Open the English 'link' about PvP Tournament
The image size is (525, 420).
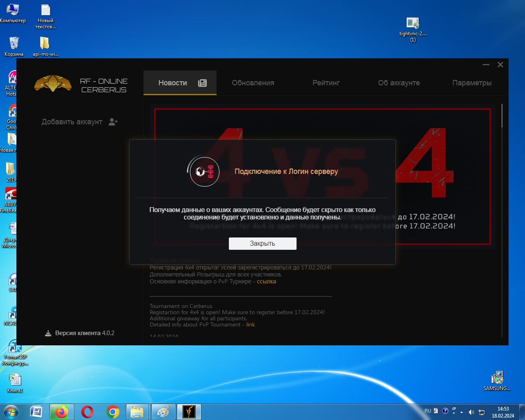pos(251,324)
